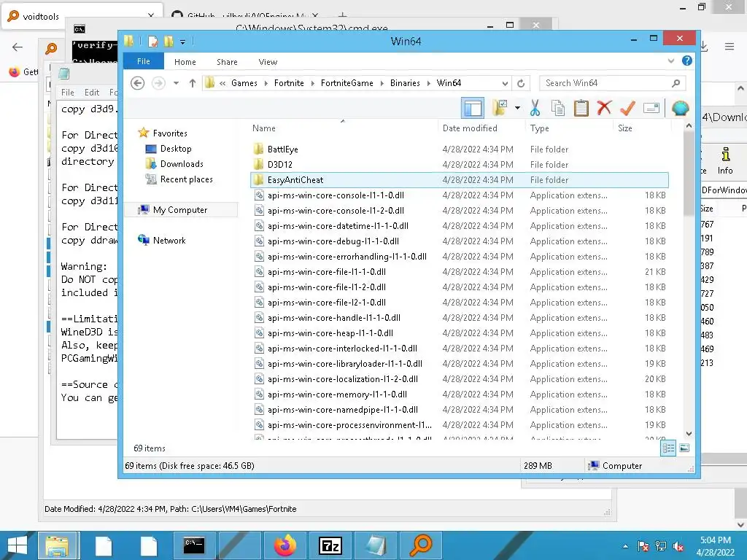Click Properties icon in the Win64 title bar
Screen dimensions: 747x560
[x=153, y=42]
